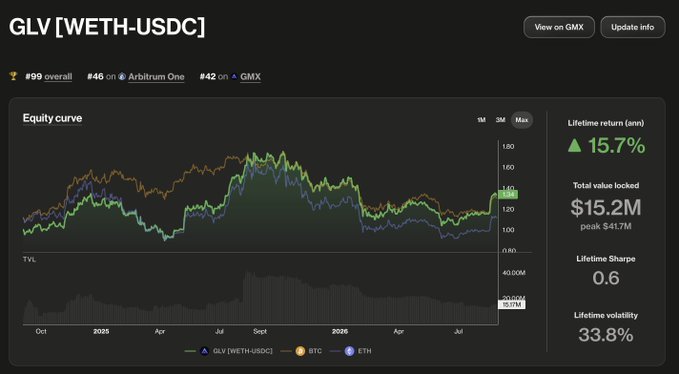Screen dimensions: 679x374
Task: Click the 0.6 Sharpe value
Action: coord(606,278)
